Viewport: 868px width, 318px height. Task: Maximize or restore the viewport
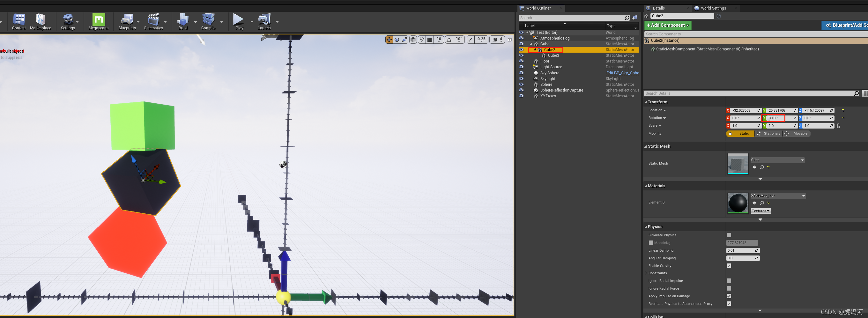[509, 40]
